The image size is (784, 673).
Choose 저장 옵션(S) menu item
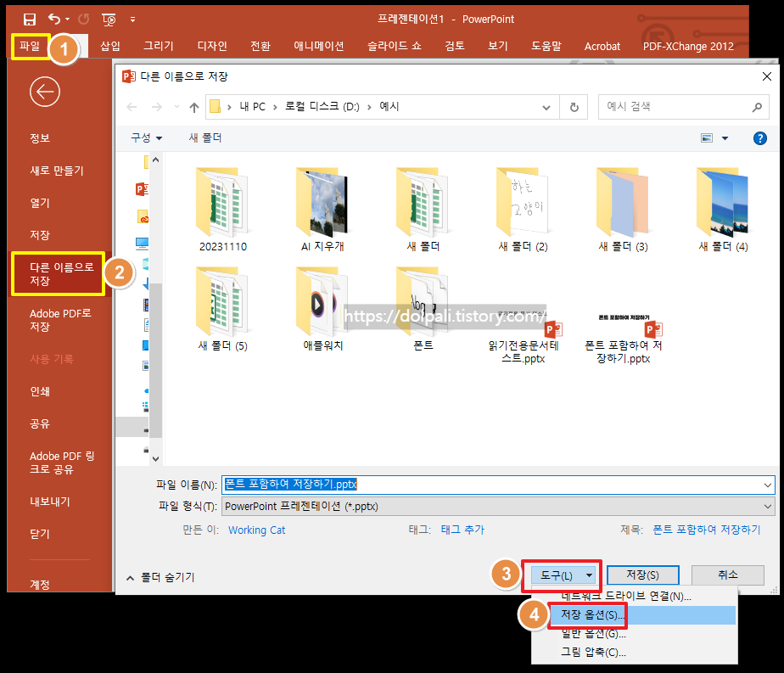(642, 615)
